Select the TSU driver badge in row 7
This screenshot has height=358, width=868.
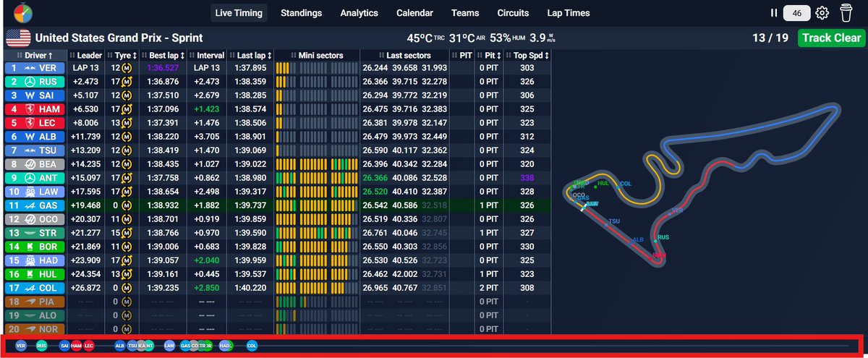pos(35,150)
